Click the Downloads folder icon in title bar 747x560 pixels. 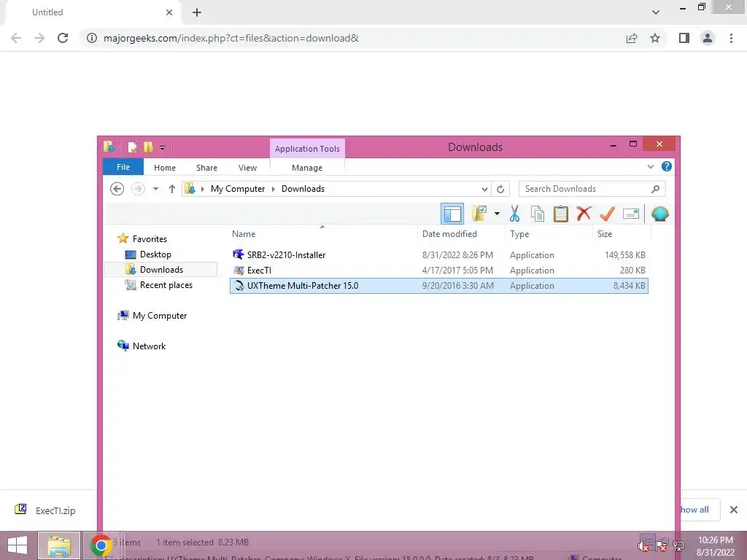coord(109,147)
